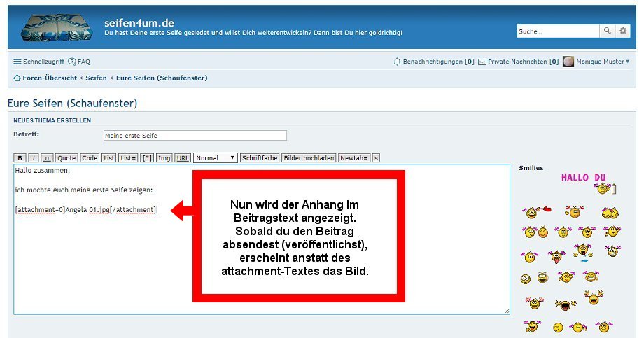Insert an Img BBCode tag
Viewport: 644px width, 338px height.
pos(164,158)
